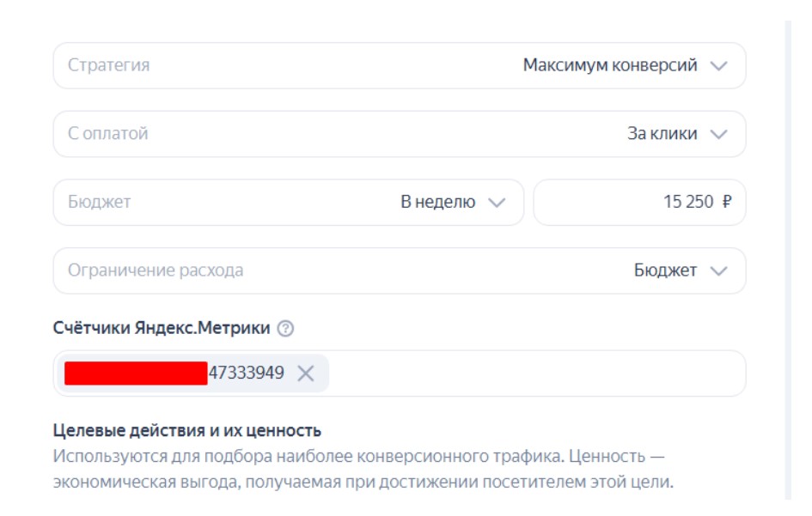
Task: Click the ruble sign in the budget field
Action: tap(727, 203)
